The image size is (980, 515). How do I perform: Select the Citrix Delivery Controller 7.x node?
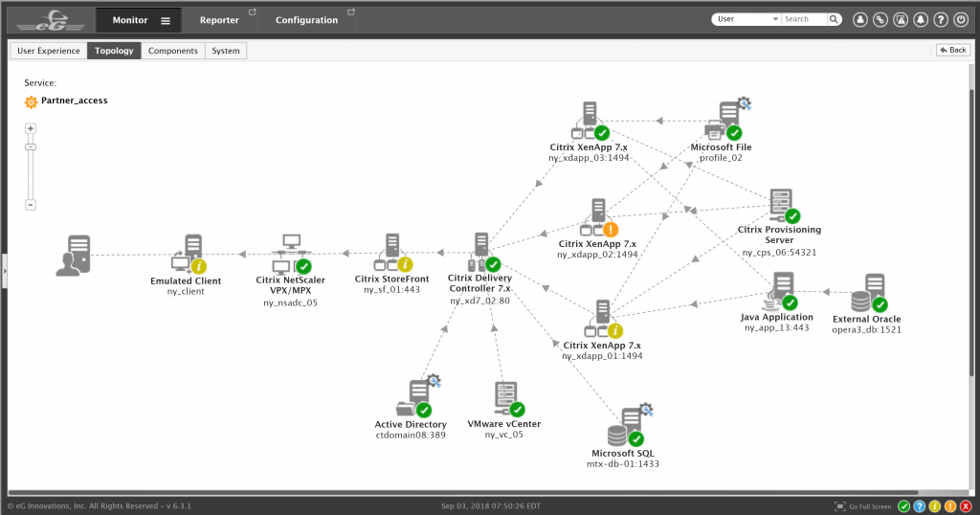tap(484, 253)
